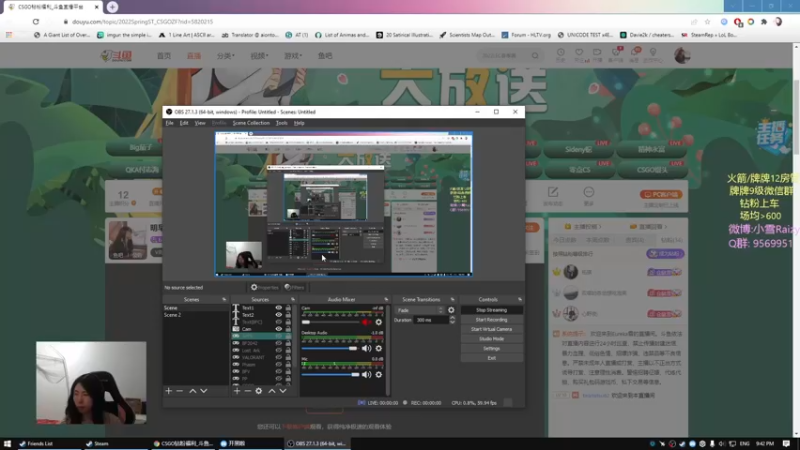This screenshot has width=800, height=450.
Task: Add a source with the Sources plus icon
Action: click(237, 391)
